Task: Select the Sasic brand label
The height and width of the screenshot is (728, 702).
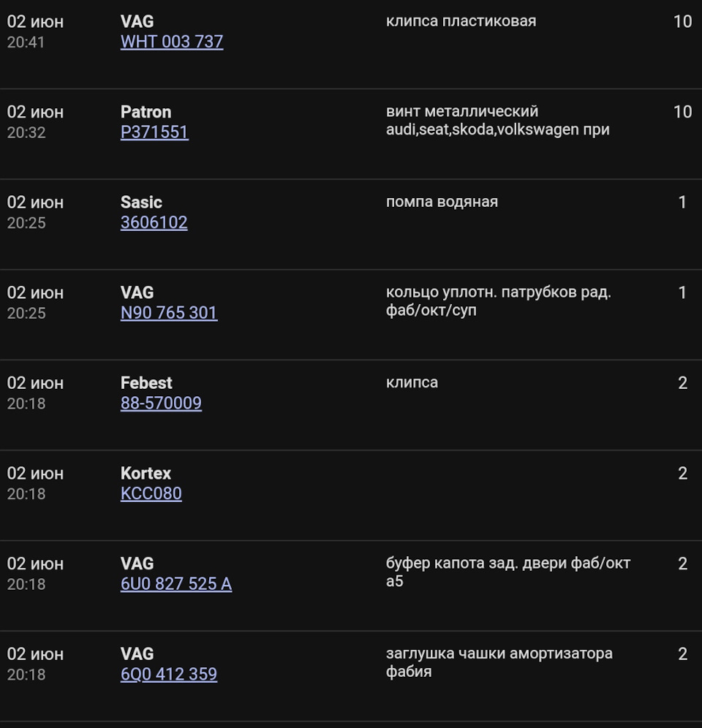Action: pos(141,202)
